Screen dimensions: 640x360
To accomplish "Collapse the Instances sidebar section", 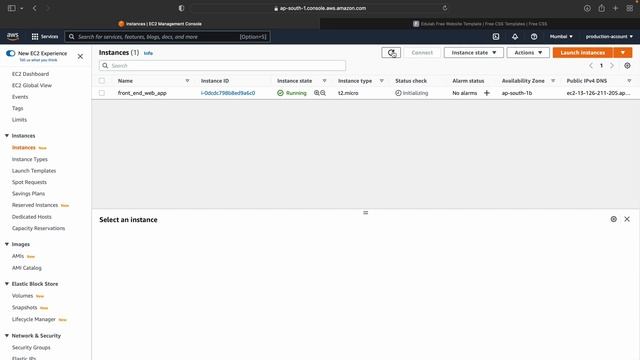I will click(x=7, y=136).
